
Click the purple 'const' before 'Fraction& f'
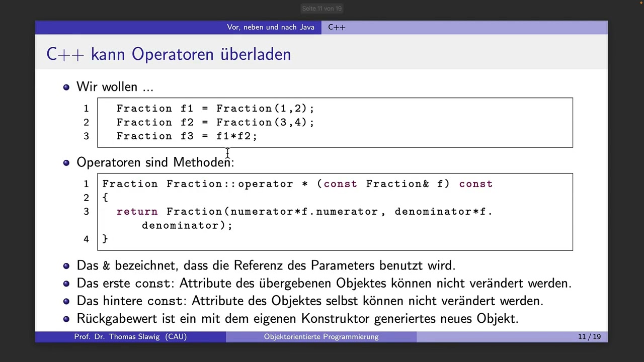click(340, 184)
